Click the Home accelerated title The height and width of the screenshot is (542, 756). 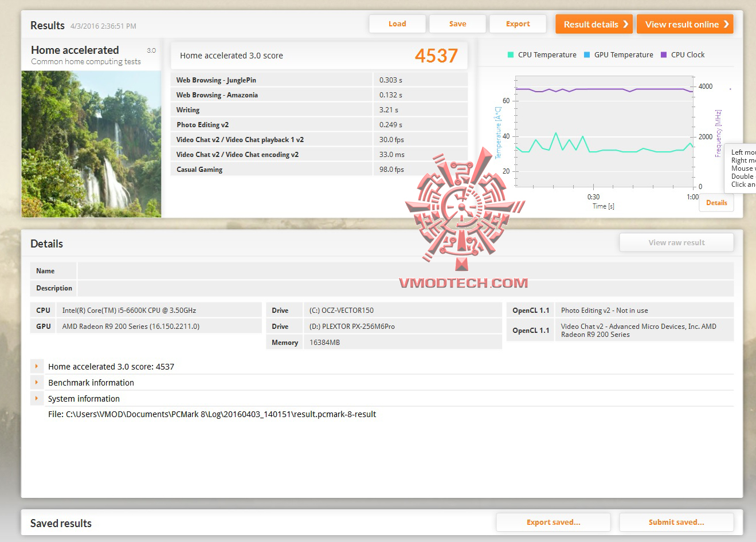click(75, 50)
